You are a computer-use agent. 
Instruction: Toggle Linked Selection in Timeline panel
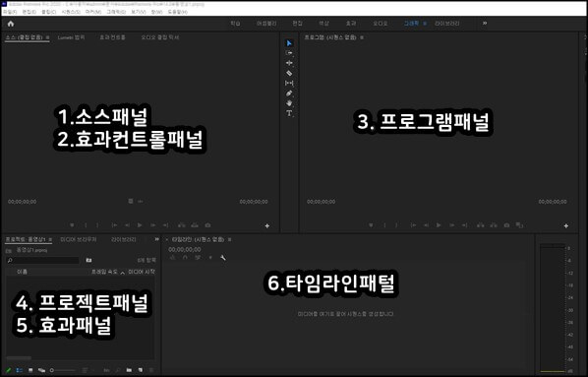click(198, 258)
